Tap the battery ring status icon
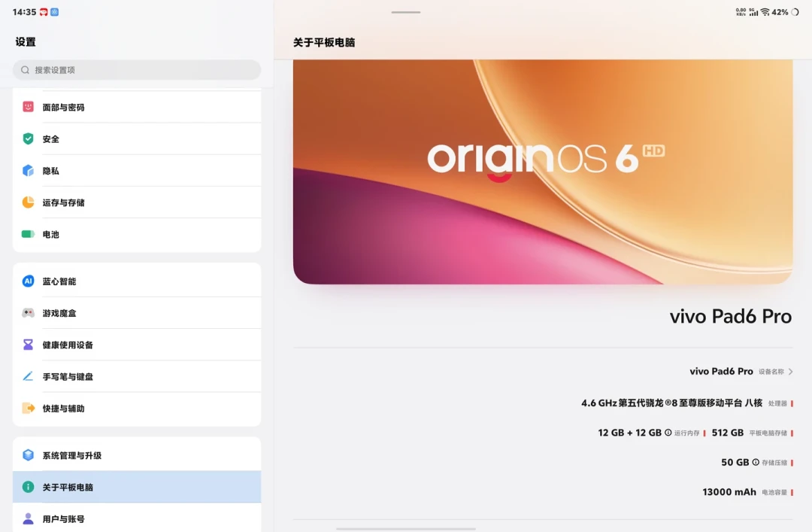The height and width of the screenshot is (532, 812). pyautogui.click(x=795, y=12)
